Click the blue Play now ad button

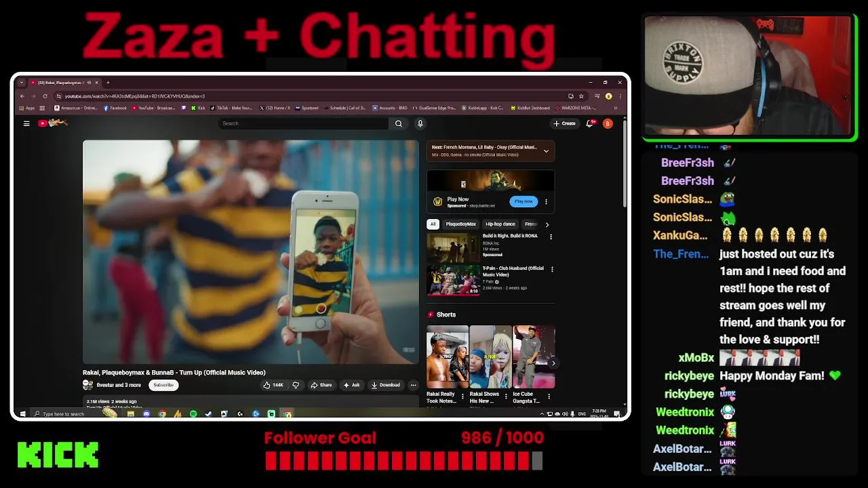[524, 201]
